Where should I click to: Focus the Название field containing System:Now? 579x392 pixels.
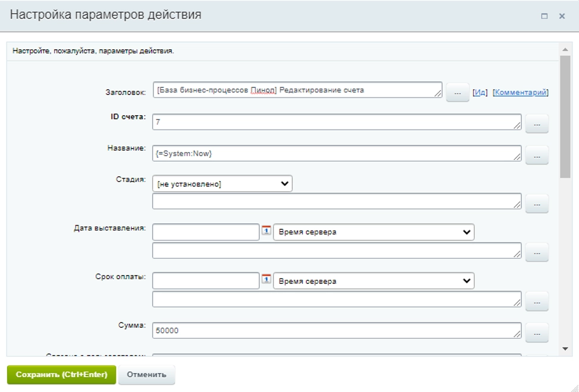(x=336, y=153)
